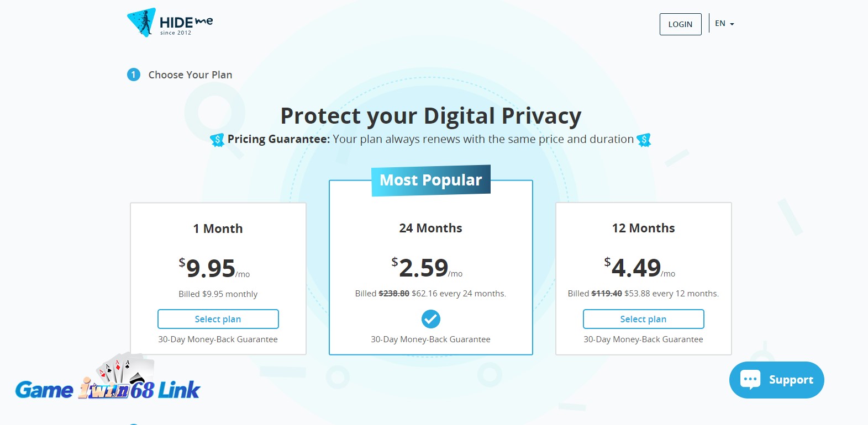The image size is (868, 425).
Task: Select the 1 Month plan
Action: click(218, 319)
